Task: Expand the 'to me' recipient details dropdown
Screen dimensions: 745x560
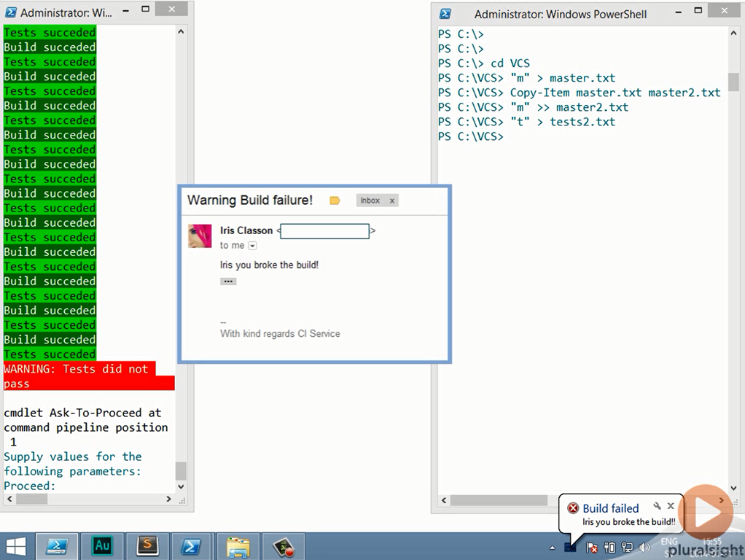Action: [252, 246]
